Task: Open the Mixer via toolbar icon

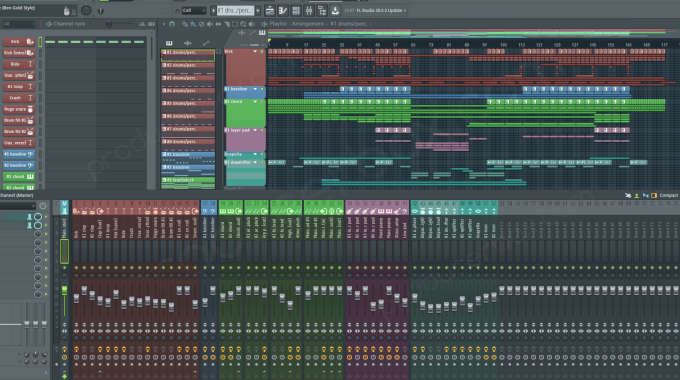Action: [309, 10]
